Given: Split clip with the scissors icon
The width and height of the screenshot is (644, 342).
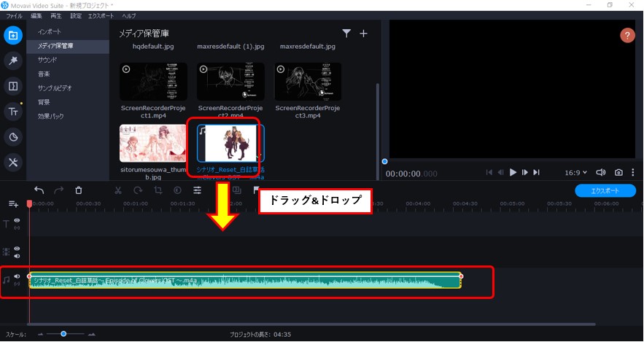Looking at the screenshot, I should tap(118, 190).
